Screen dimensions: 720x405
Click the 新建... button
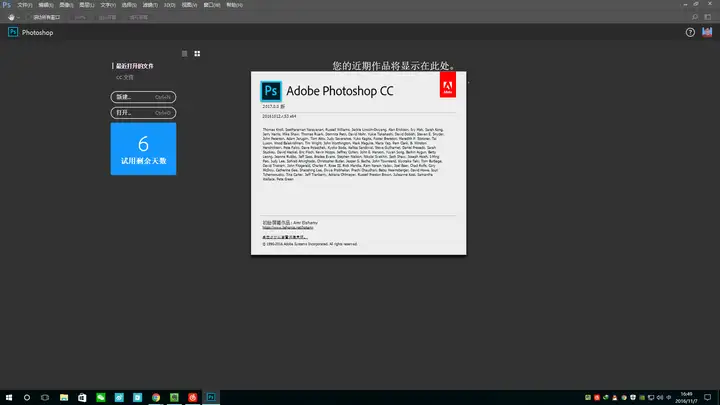(143, 97)
